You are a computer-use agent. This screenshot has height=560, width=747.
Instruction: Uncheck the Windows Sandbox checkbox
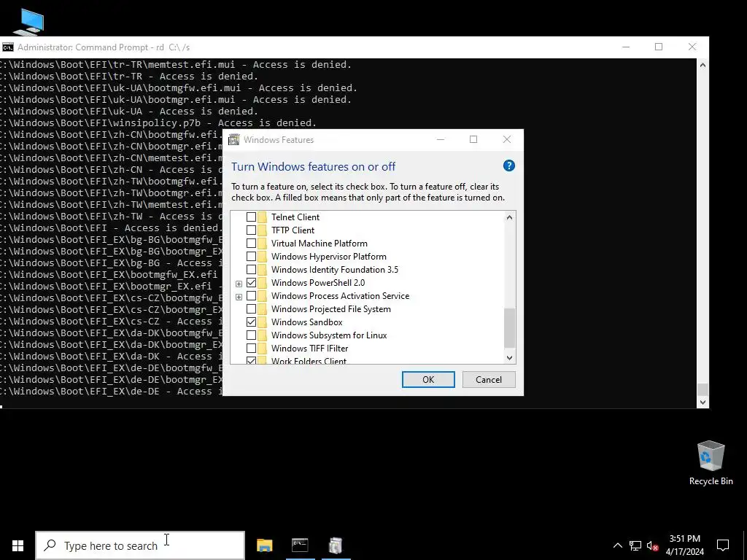point(251,322)
